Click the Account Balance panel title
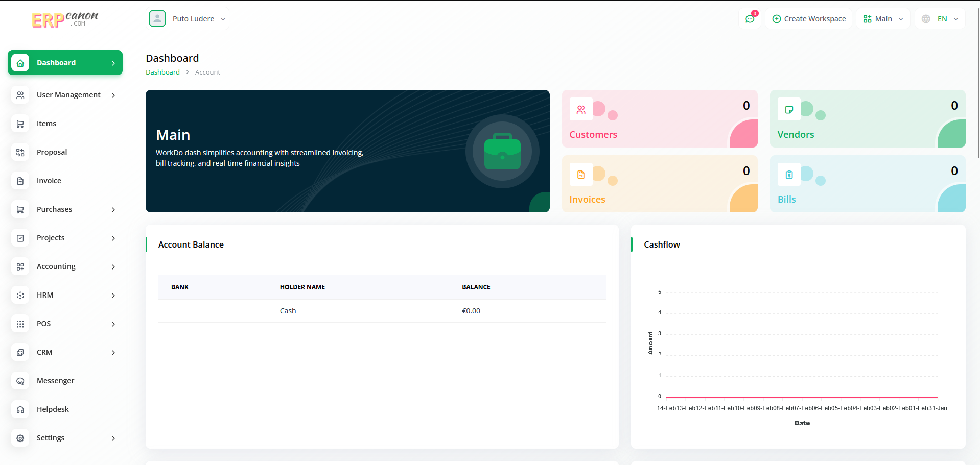Screen dimensions: 980x465 coord(191,244)
